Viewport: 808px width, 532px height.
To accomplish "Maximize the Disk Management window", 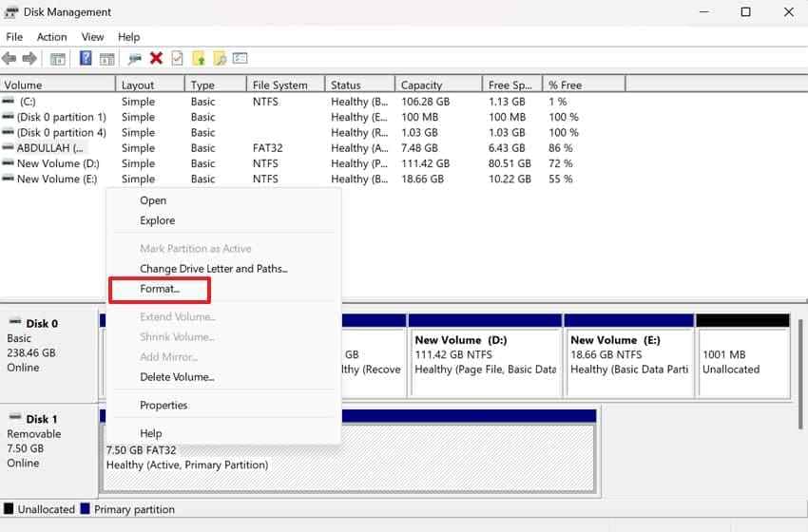I will [745, 11].
